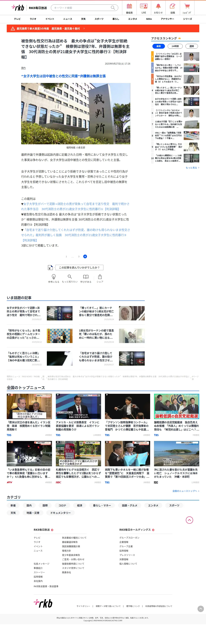Click the footer rkb logo
Viewport: 206px width, 644px height.
[43, 603]
